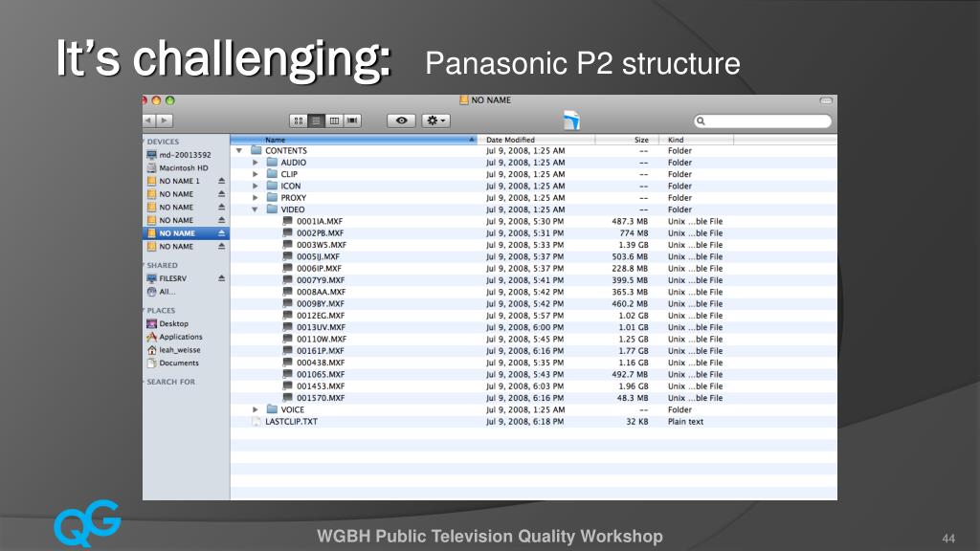Eject the highlighted NO NAME volume
The image size is (980, 551).
[221, 233]
